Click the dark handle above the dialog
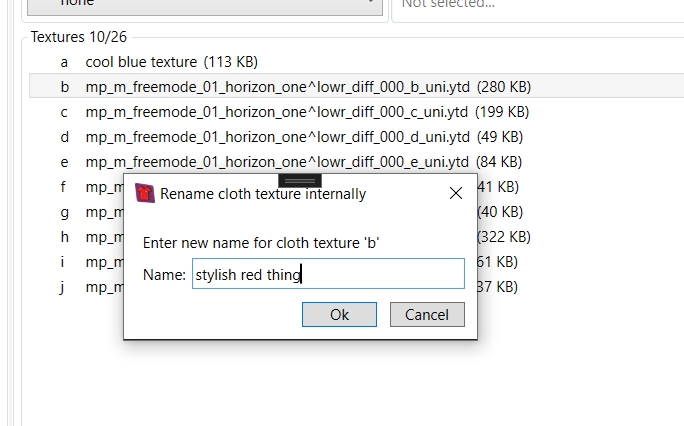 pyautogui.click(x=300, y=181)
